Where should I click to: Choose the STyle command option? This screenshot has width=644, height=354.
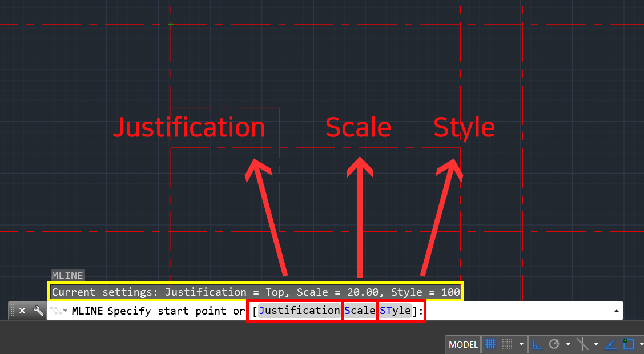[x=395, y=311]
